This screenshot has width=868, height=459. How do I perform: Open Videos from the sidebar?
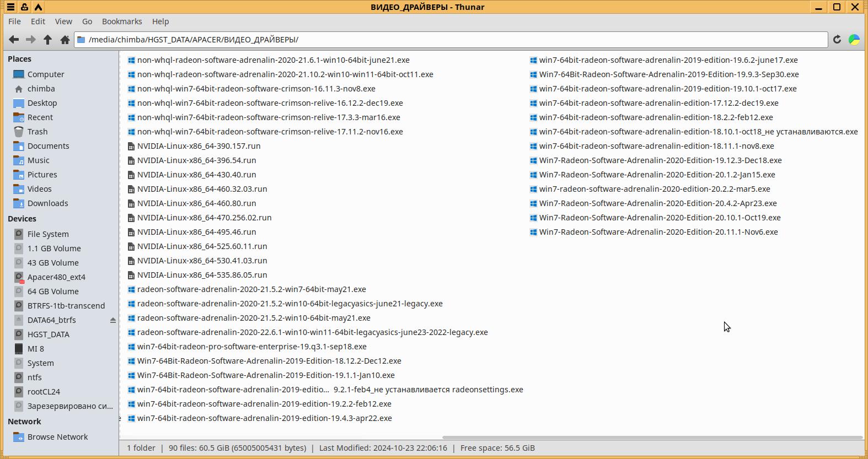click(40, 189)
